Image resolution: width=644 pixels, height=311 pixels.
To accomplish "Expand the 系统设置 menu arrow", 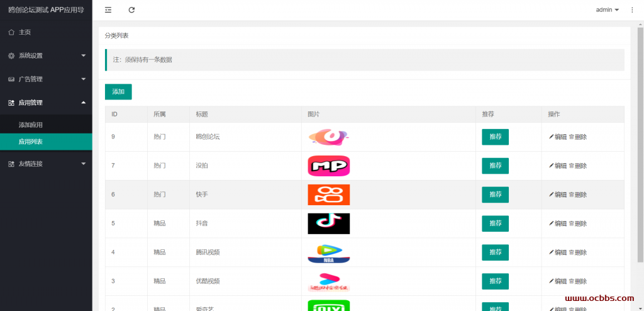I will (x=84, y=55).
